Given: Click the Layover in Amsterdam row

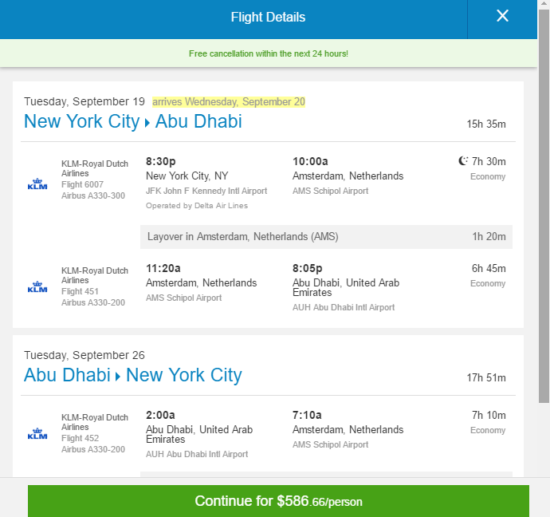Looking at the screenshot, I should point(326,237).
